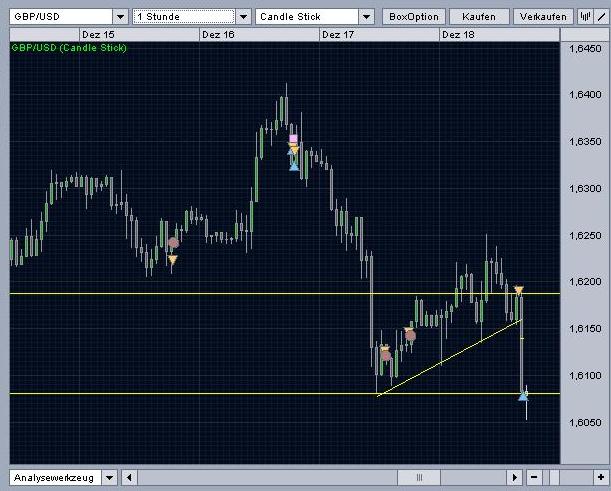611x491 pixels.
Task: Click the Candle Stick style field
Action: click(x=307, y=17)
